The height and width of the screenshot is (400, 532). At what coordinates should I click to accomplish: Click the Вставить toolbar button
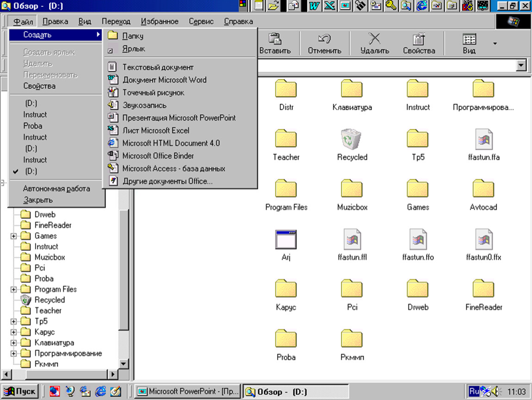tap(275, 44)
